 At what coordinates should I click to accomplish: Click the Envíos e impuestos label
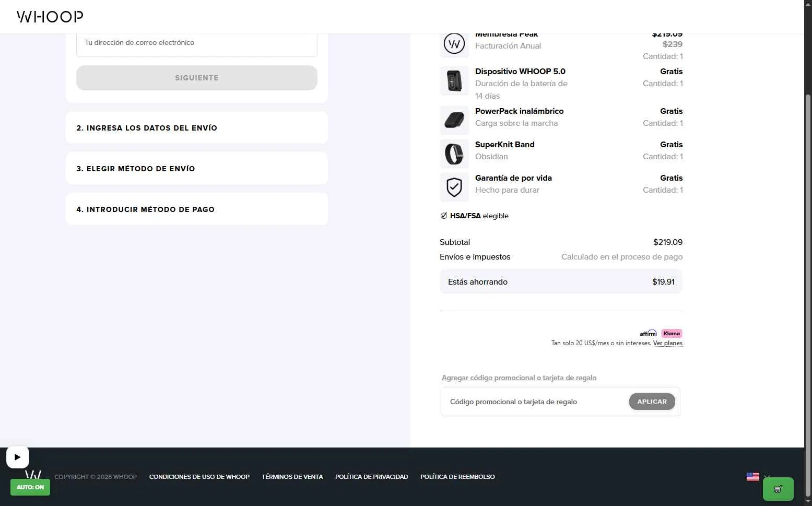coord(475,257)
